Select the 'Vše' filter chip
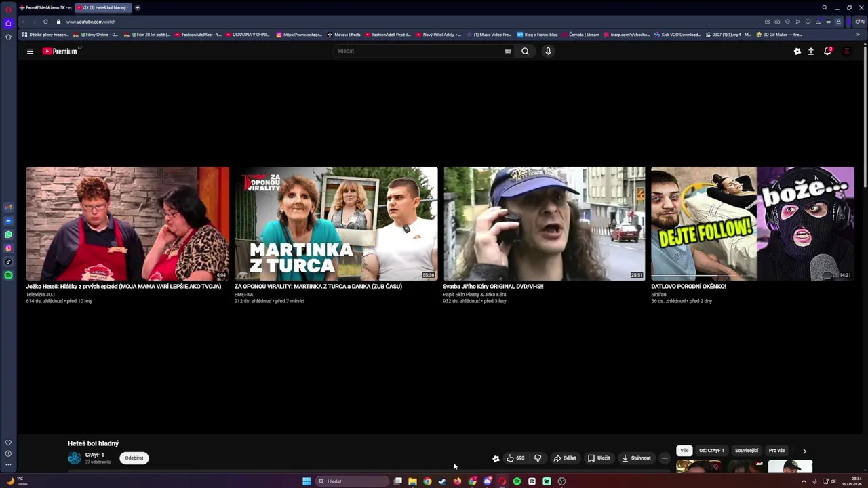 point(684,451)
